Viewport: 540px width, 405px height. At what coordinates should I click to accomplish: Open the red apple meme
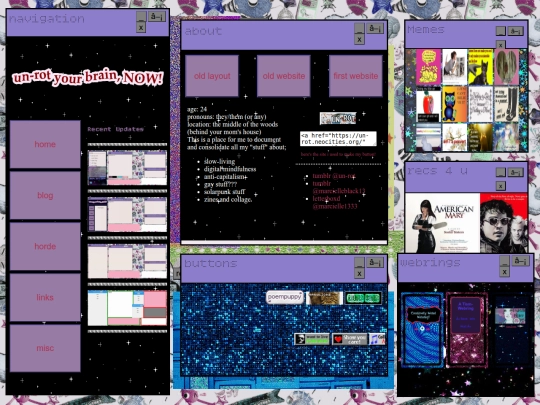tap(428, 104)
